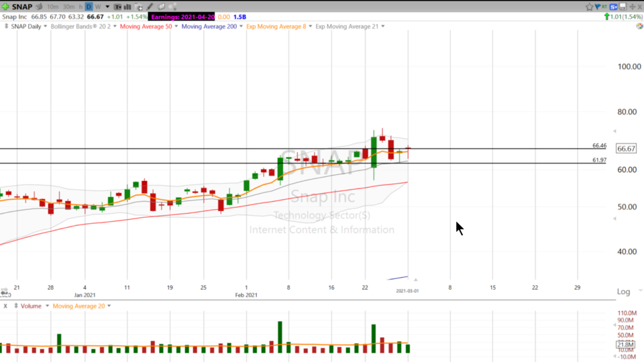This screenshot has height=362, width=644.
Task: Click the +1.54% percent change value
Action: 137,17
